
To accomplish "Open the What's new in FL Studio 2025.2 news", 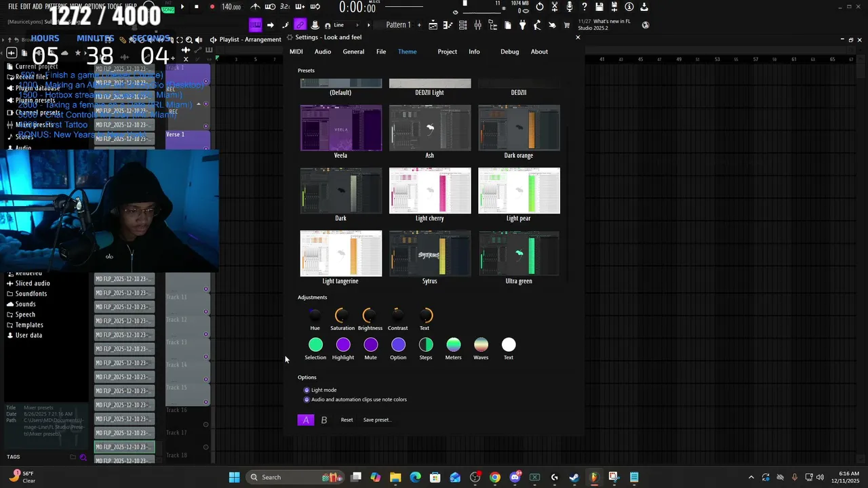I will 604,25.
